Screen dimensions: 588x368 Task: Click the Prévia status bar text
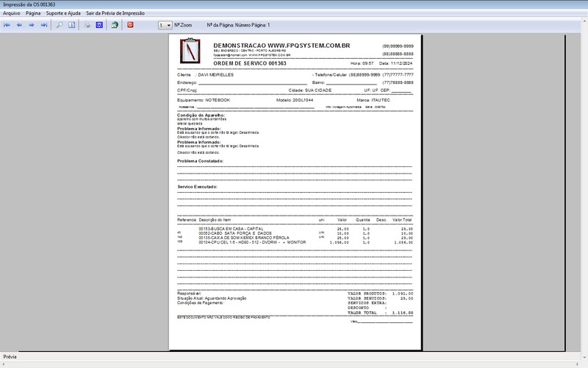point(10,357)
